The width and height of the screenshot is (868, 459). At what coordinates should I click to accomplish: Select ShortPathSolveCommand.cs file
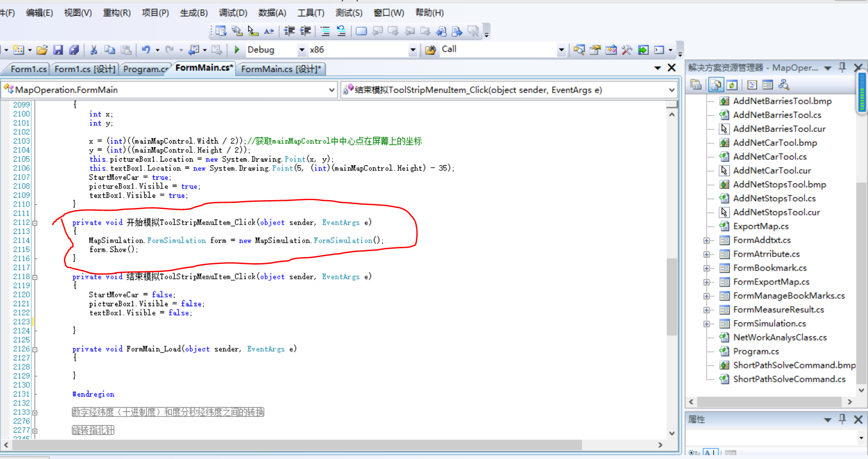click(x=789, y=379)
